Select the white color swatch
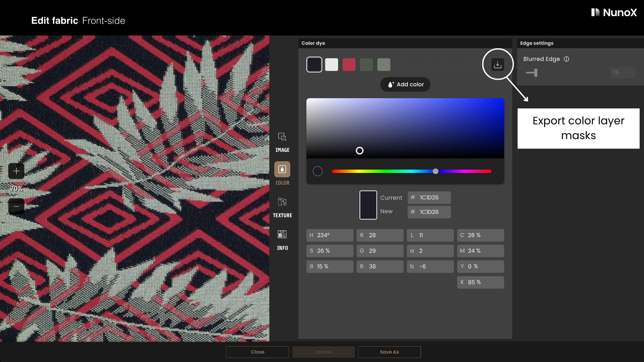 tap(332, 65)
